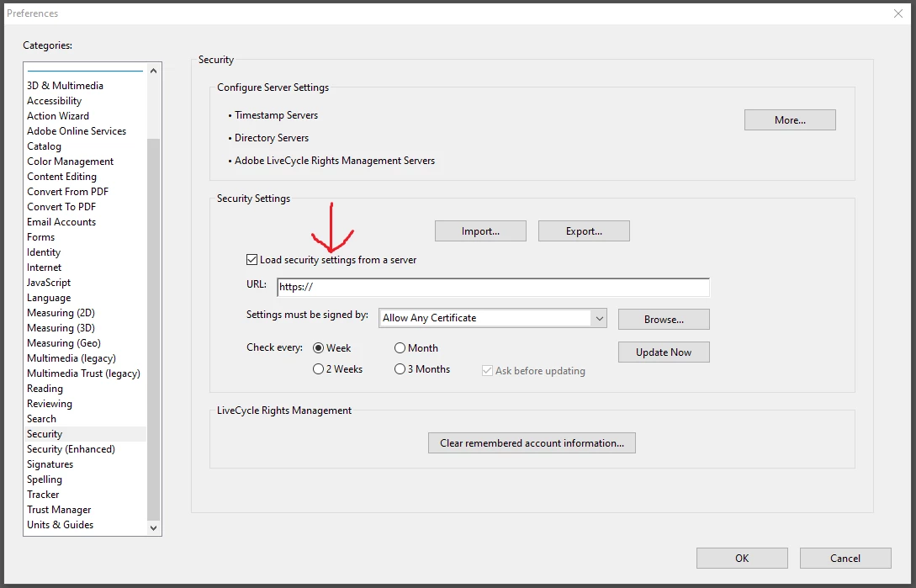The width and height of the screenshot is (916, 588).
Task: Click Adobe LiveCycle Rights Management Servers text
Action: point(335,161)
